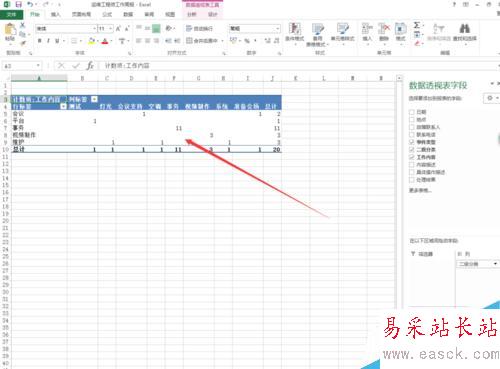Screen dimensions: 500x369
Task: Toggle Italic formatting
Action: coord(48,41)
